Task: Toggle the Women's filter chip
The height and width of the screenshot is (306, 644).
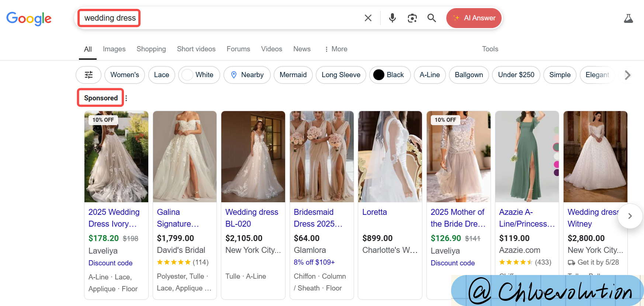Action: coord(125,75)
